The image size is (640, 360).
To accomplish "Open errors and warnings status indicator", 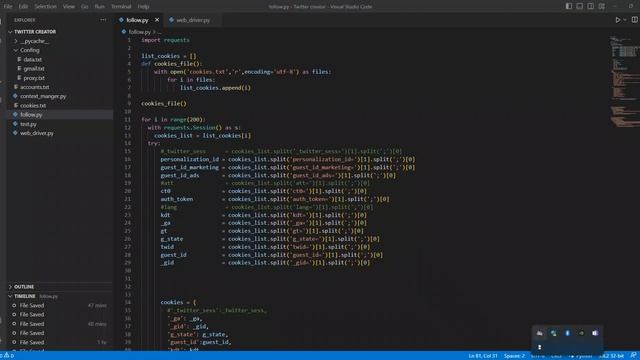I will pos(7,356).
